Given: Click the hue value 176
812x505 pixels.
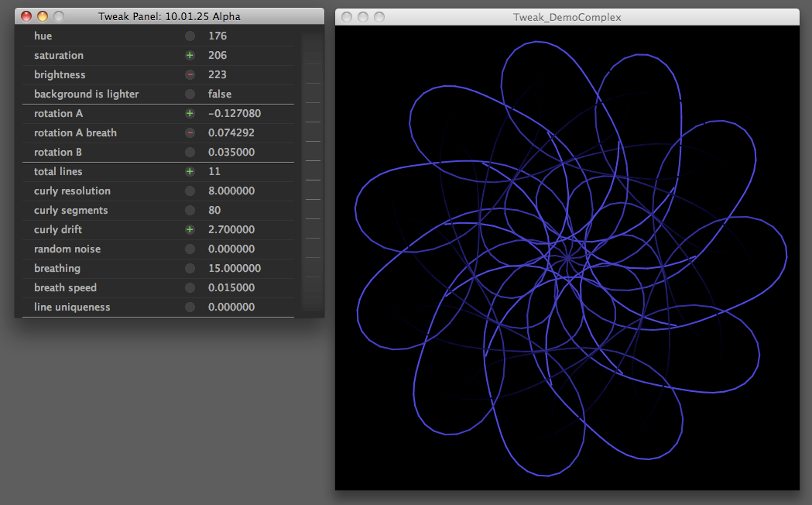Looking at the screenshot, I should pos(218,36).
